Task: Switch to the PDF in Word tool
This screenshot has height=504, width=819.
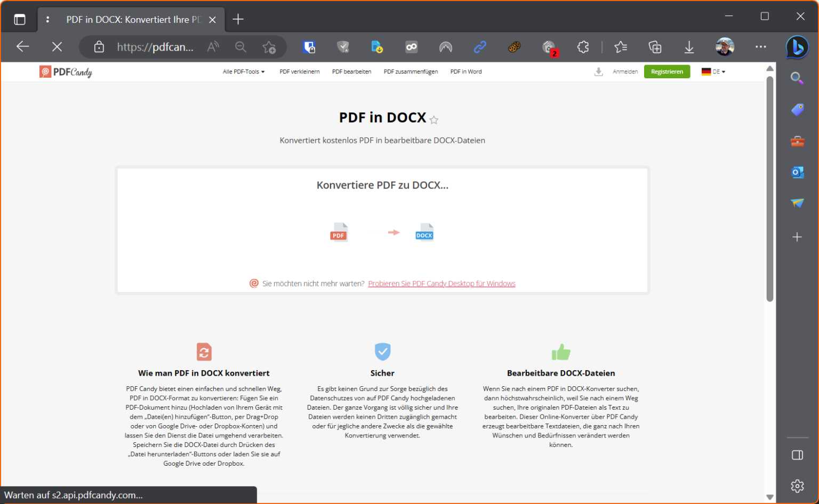Action: (x=465, y=71)
